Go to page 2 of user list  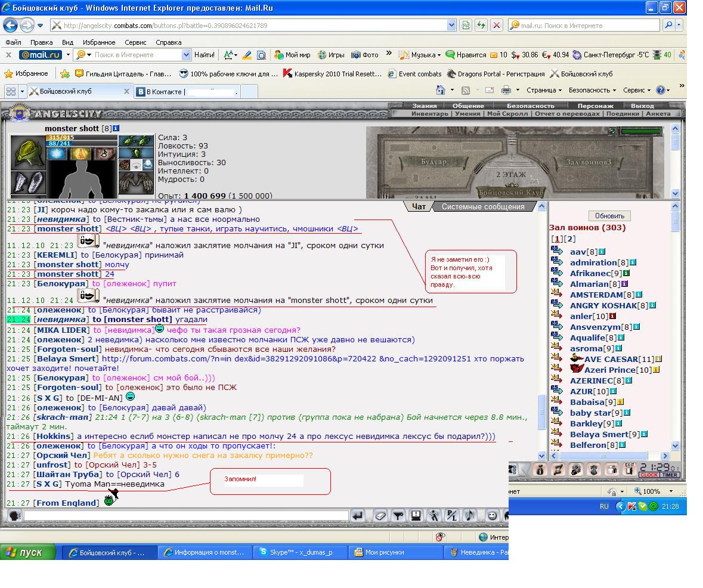pos(569,239)
